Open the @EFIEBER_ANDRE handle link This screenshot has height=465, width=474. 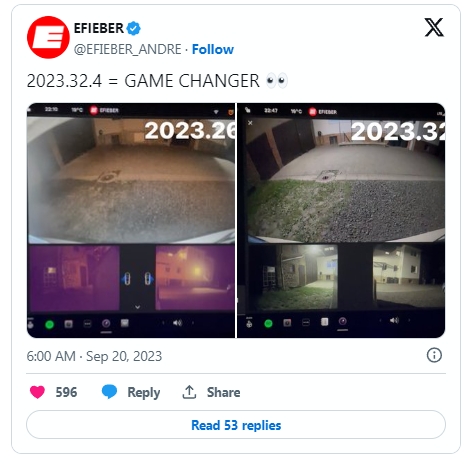(x=128, y=49)
